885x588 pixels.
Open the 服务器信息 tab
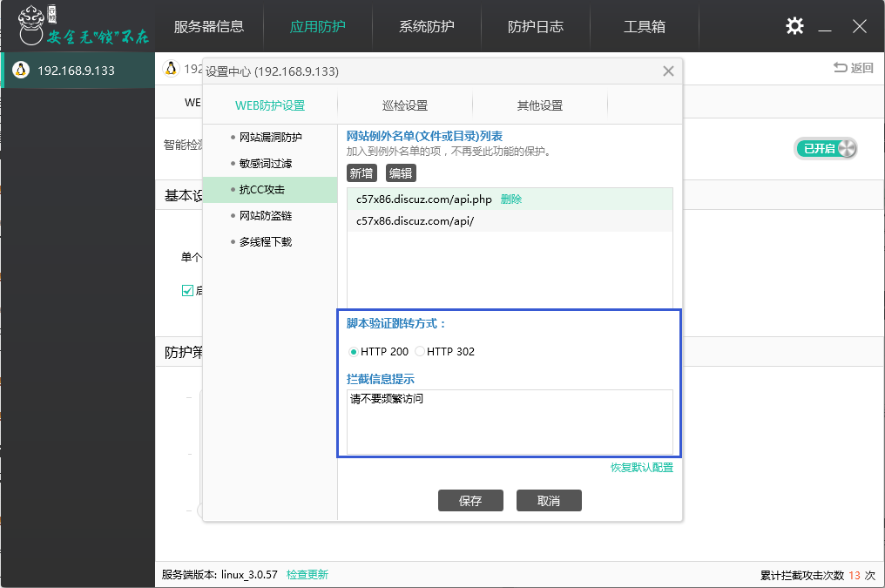coord(209,26)
